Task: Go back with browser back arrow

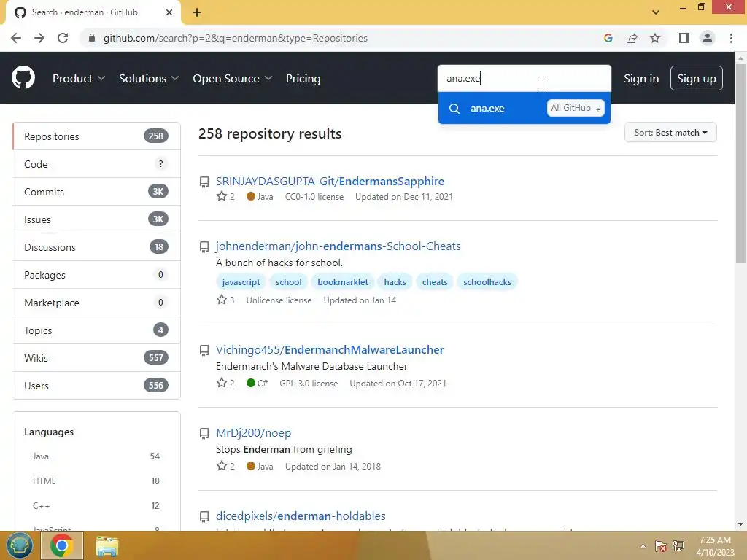Action: tap(16, 38)
